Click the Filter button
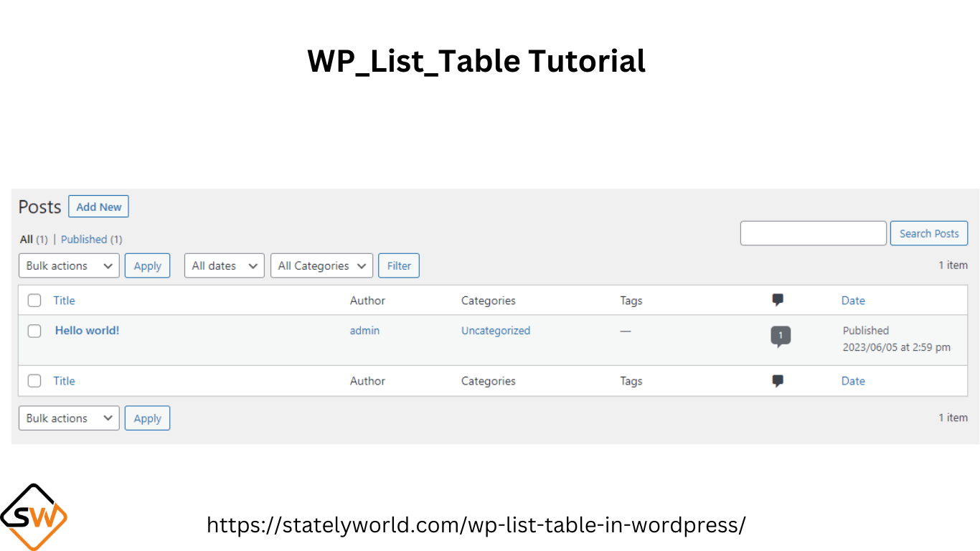Image resolution: width=980 pixels, height=551 pixels. [399, 265]
